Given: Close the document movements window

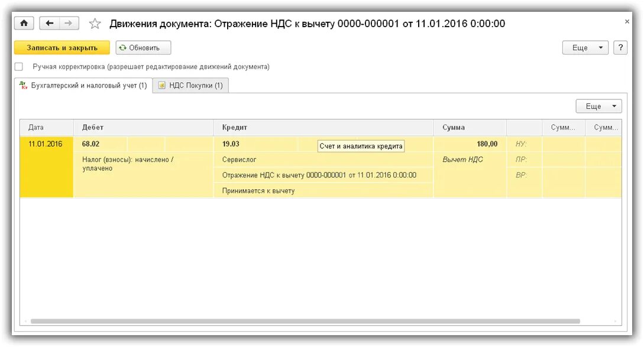Looking at the screenshot, I should [627, 21].
